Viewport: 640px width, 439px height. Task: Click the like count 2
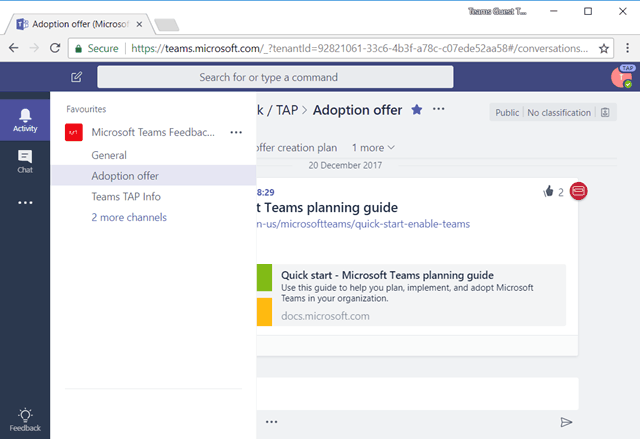(x=561, y=192)
